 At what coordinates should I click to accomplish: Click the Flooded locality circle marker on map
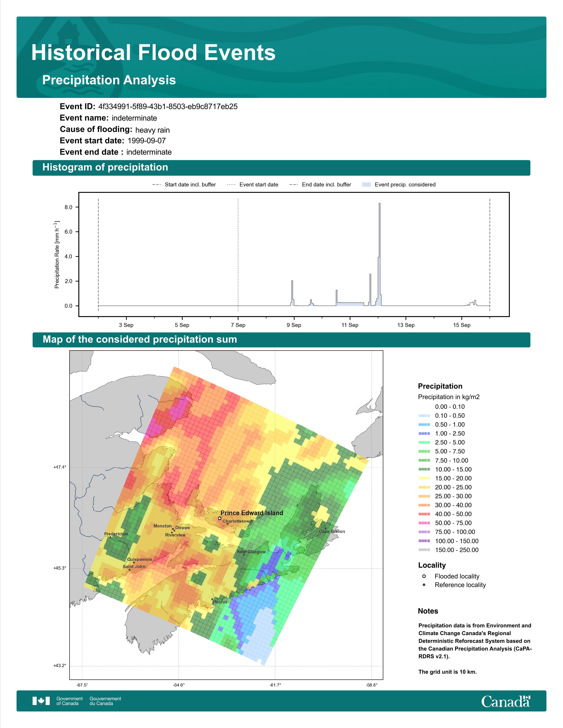219,518
